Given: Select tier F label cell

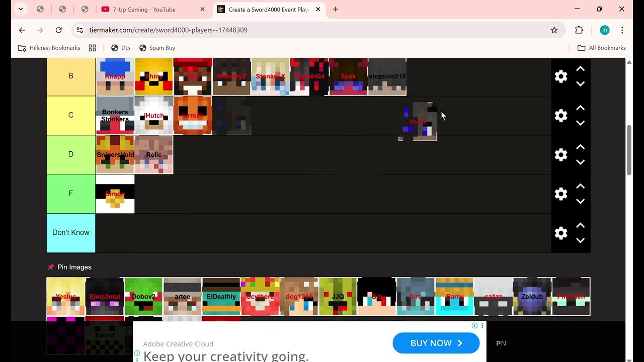Looking at the screenshot, I should (x=71, y=194).
